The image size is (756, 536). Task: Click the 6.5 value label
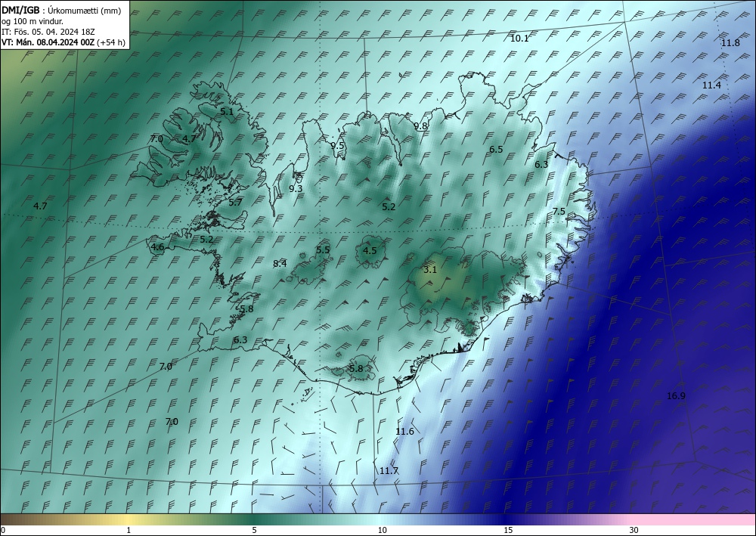496,150
